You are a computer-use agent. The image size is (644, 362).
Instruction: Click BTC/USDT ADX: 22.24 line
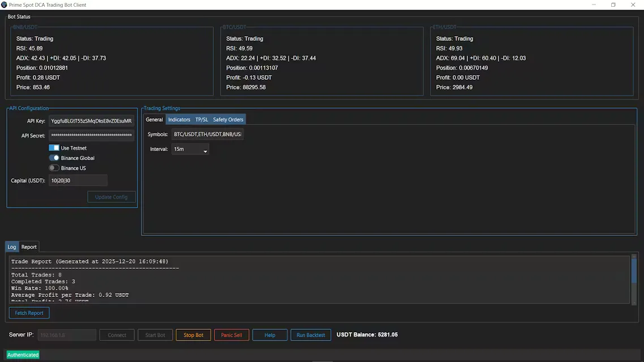[271, 58]
